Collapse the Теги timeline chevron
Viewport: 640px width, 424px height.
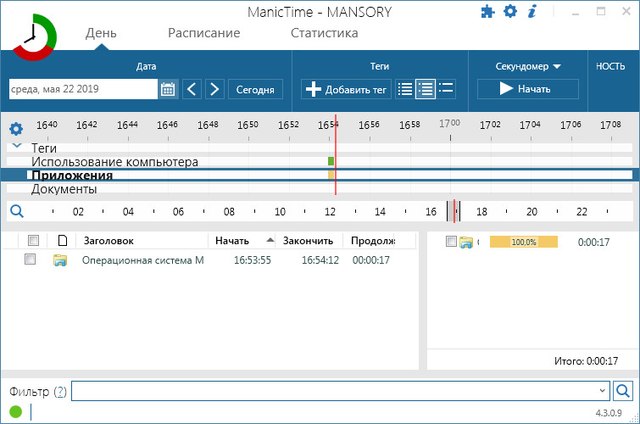coord(16,147)
